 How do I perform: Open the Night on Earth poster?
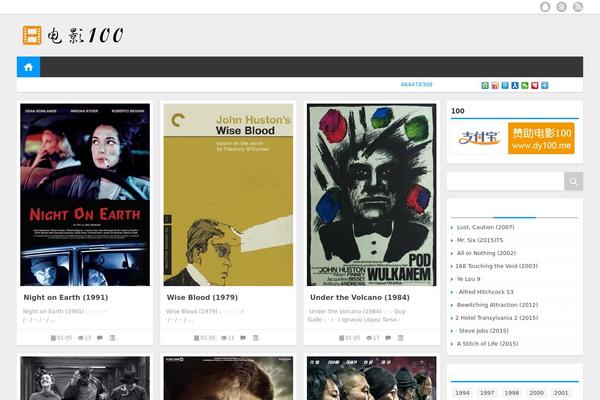click(x=85, y=194)
